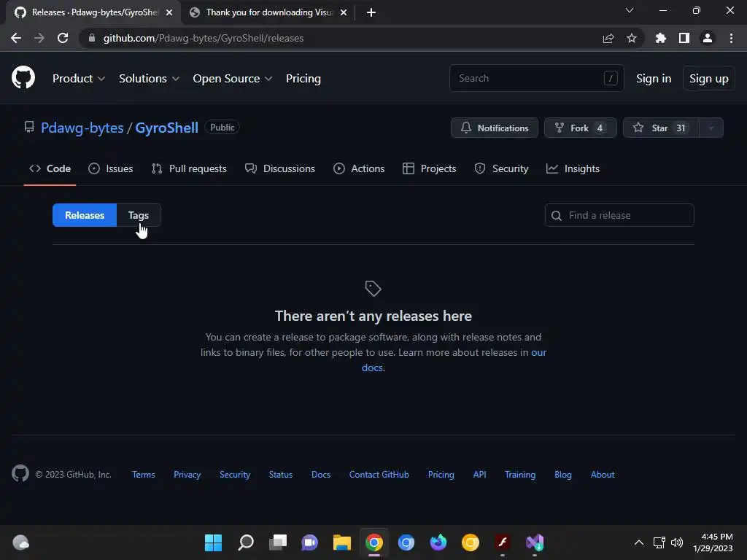The width and height of the screenshot is (747, 560).
Task: Expand the Solutions dropdown menu
Action: click(x=149, y=79)
